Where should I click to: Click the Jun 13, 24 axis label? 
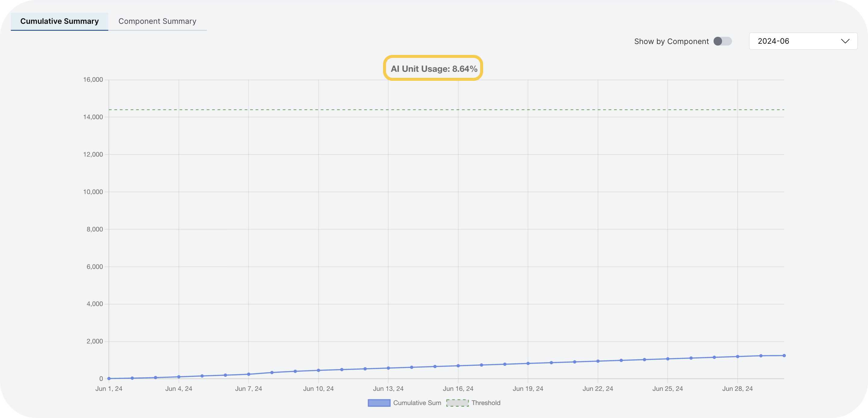pos(388,388)
